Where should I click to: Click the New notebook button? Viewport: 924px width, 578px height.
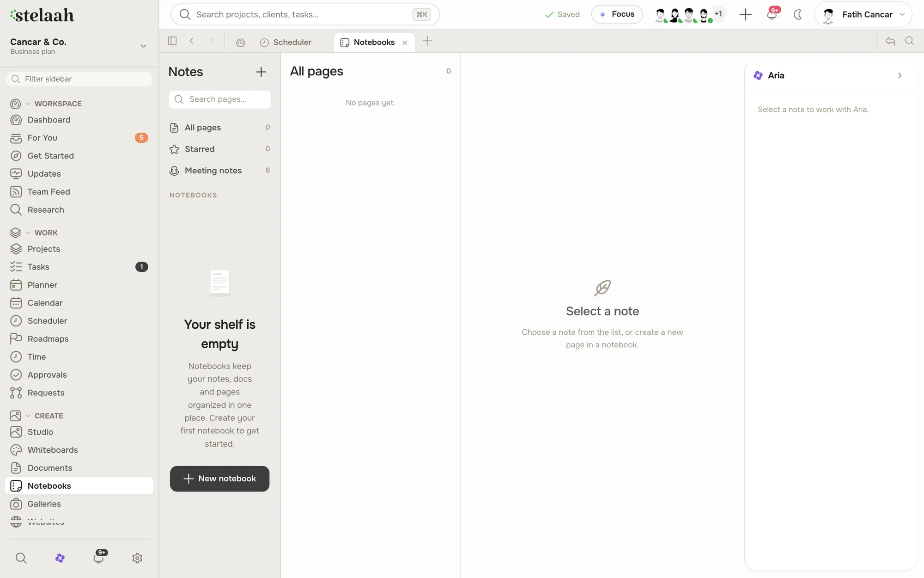point(219,479)
